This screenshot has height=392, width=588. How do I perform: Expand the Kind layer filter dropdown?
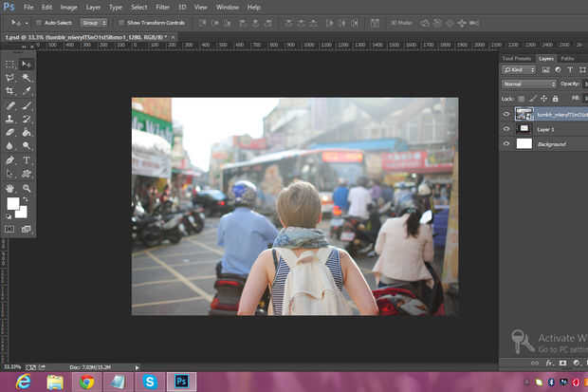click(520, 71)
